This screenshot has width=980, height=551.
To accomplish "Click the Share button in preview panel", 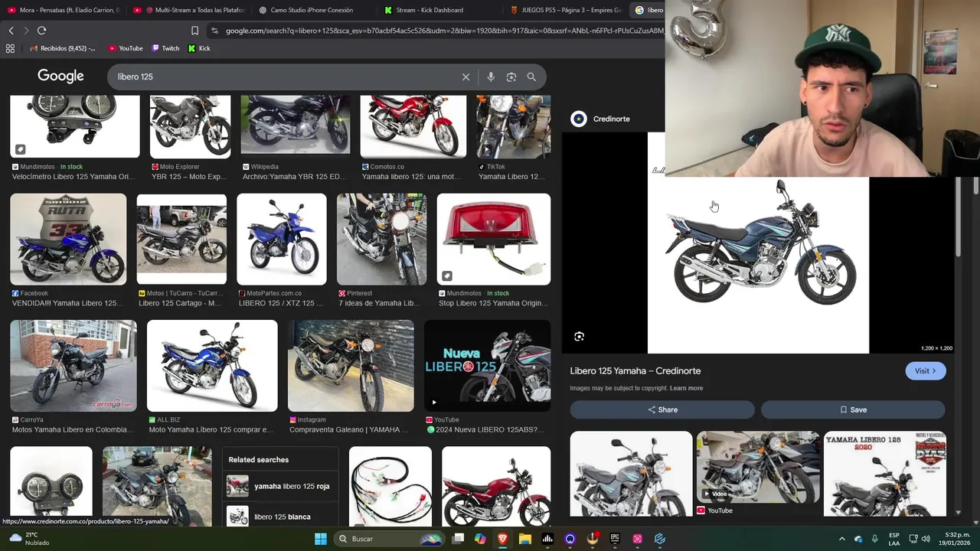I will (x=662, y=409).
